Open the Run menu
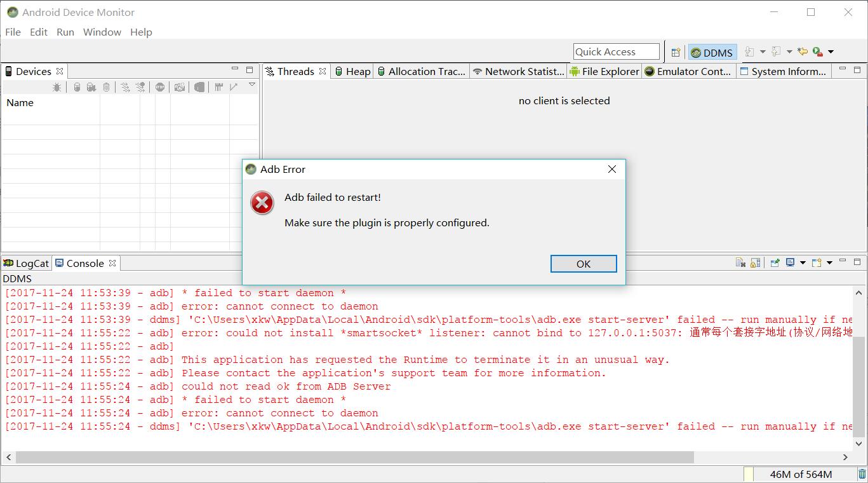 [x=65, y=32]
